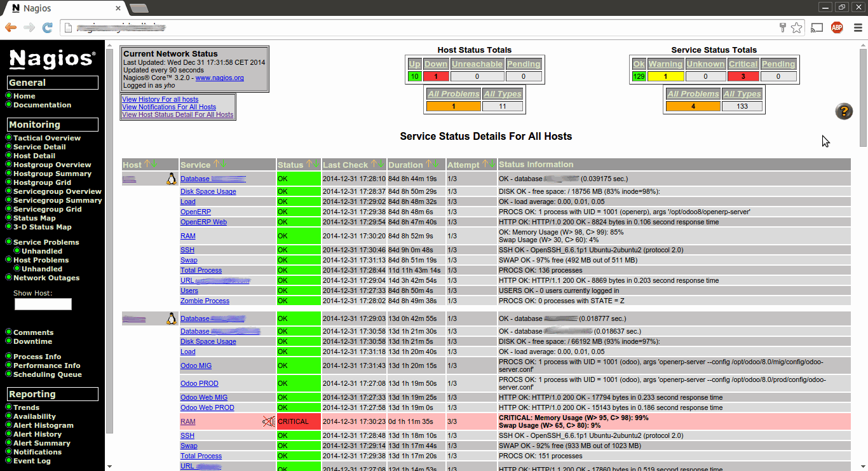
Task: Go back with the browser back arrow
Action: 11,27
